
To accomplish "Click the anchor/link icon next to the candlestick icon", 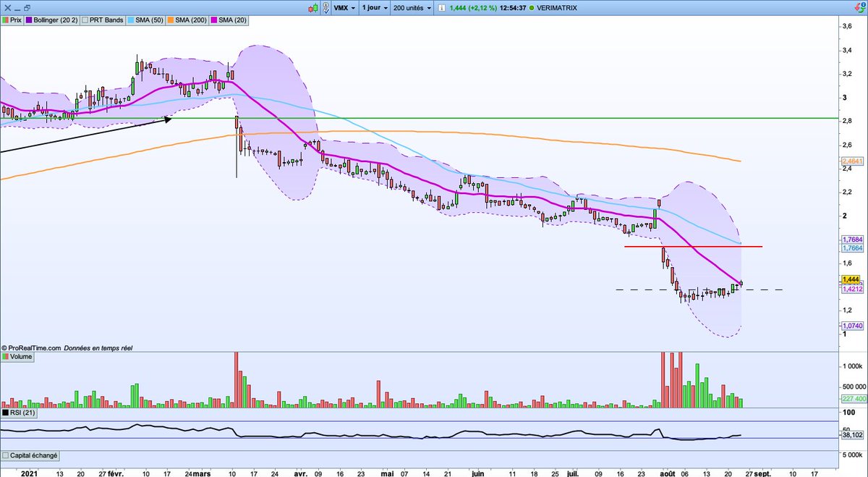I will point(325,7).
